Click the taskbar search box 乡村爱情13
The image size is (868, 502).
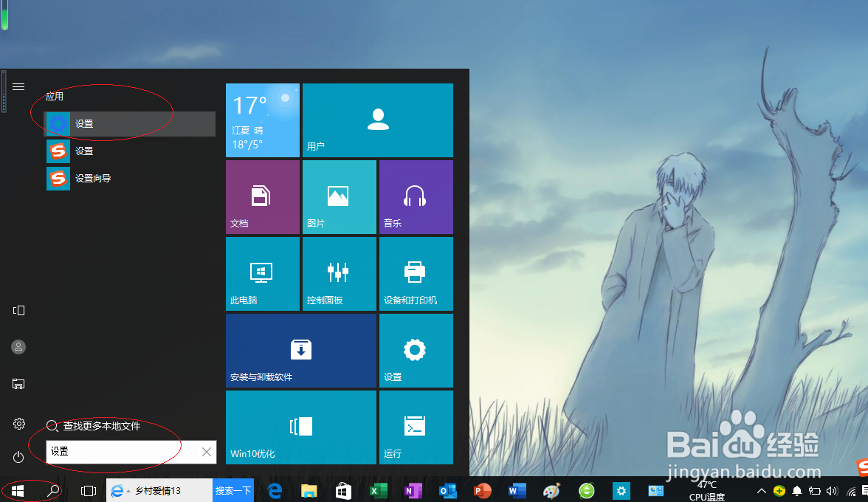(158, 491)
